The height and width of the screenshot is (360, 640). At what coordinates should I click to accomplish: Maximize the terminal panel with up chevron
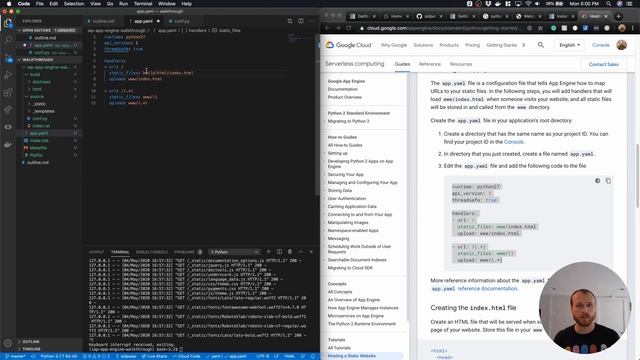(x=301, y=252)
